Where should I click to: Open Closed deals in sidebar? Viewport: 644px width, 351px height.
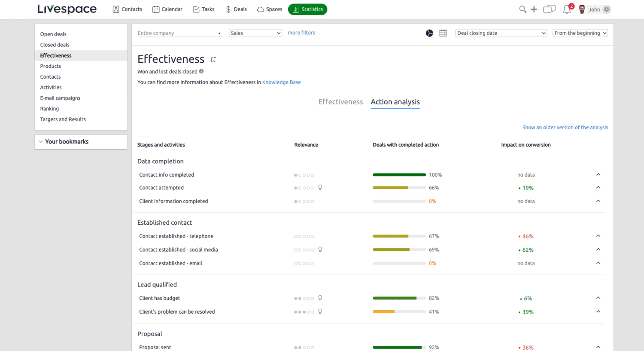pos(55,45)
